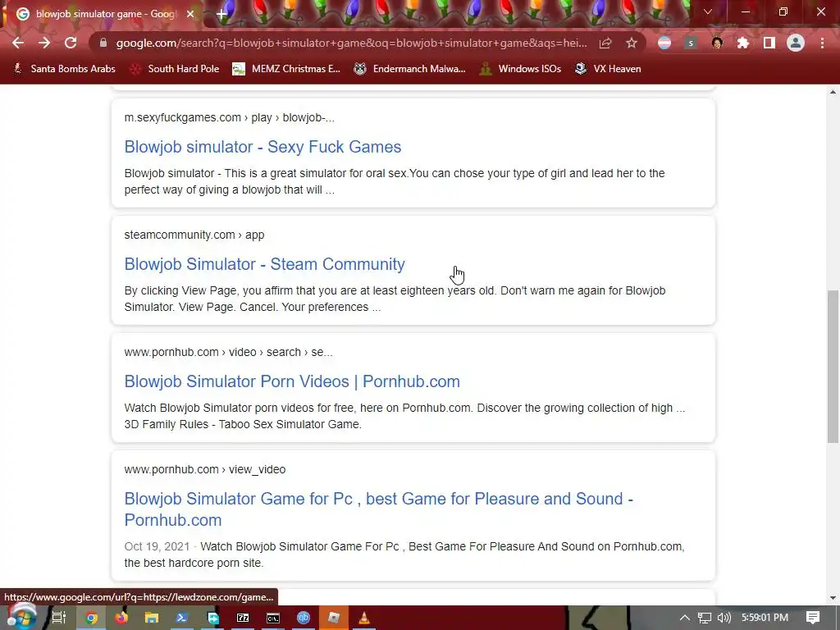This screenshot has width=840, height=630.
Task: Open the gray 'S' extension
Action: [691, 43]
